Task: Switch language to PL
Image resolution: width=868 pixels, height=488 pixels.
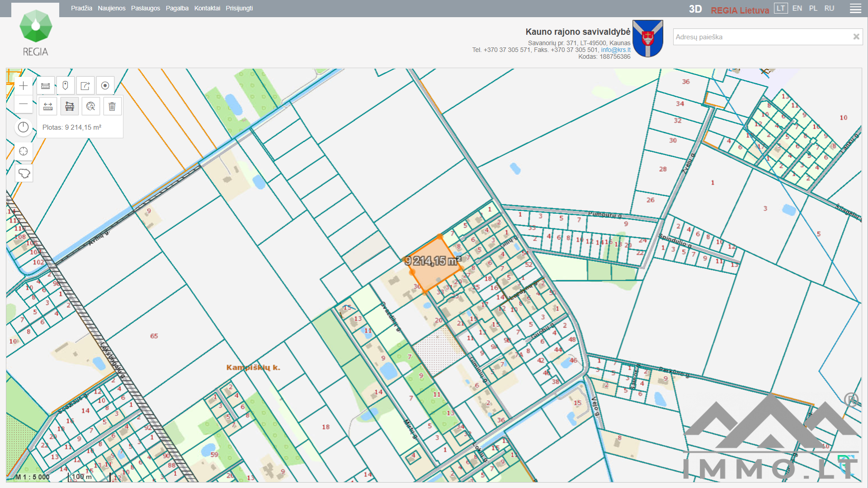Action: [x=813, y=8]
